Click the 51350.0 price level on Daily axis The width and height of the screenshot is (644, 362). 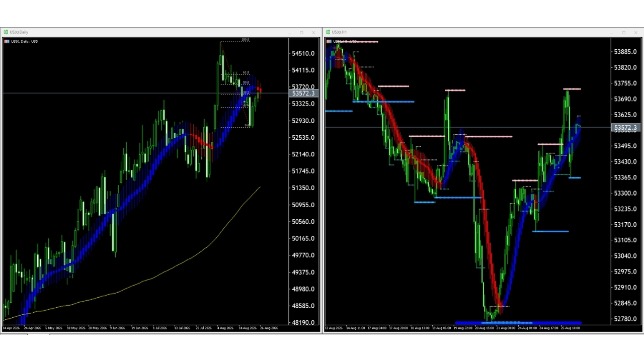pos(303,188)
